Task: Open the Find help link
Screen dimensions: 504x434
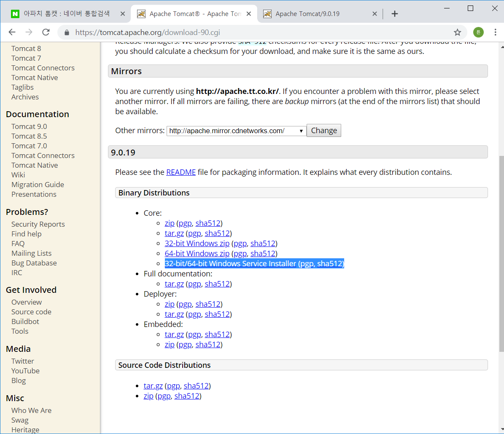Action: [26, 234]
